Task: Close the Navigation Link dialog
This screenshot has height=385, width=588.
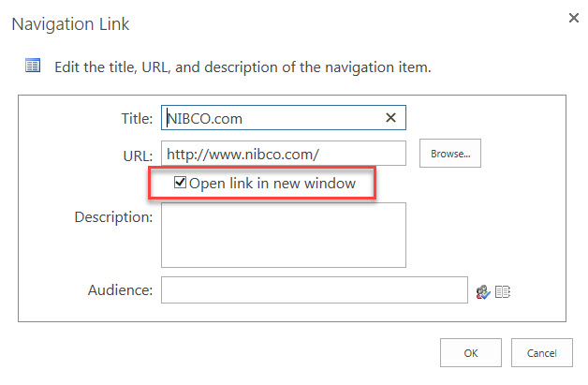Action: (574, 18)
